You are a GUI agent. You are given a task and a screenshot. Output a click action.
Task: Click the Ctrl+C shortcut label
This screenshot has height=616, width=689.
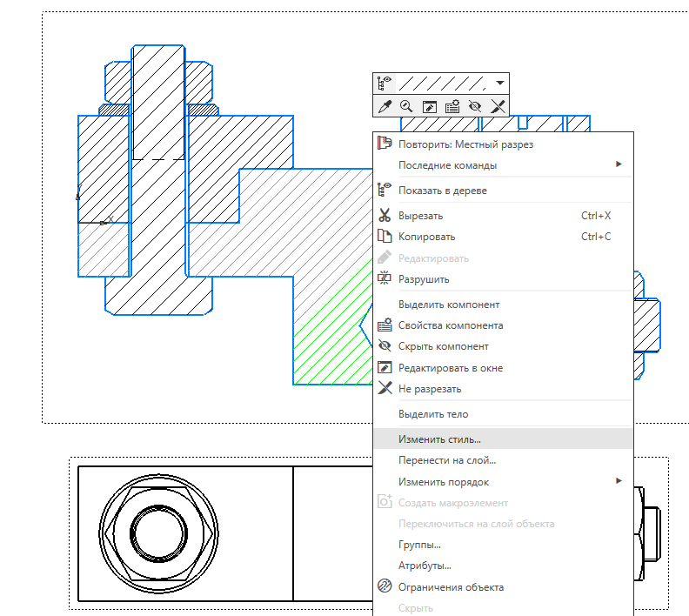[x=596, y=237]
